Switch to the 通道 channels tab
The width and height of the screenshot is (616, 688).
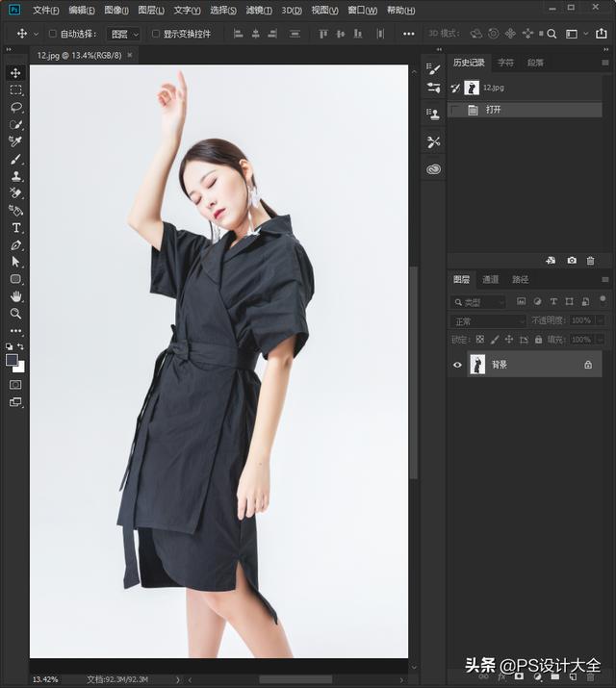[490, 279]
